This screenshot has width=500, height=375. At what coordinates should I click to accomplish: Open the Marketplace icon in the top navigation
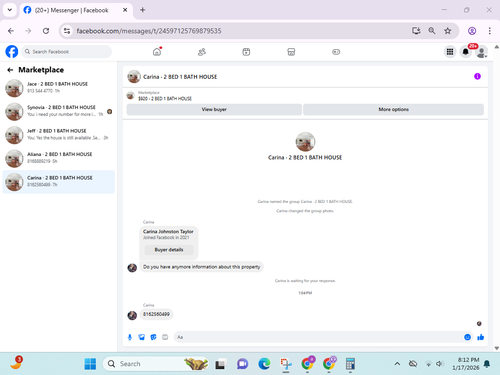(x=291, y=52)
